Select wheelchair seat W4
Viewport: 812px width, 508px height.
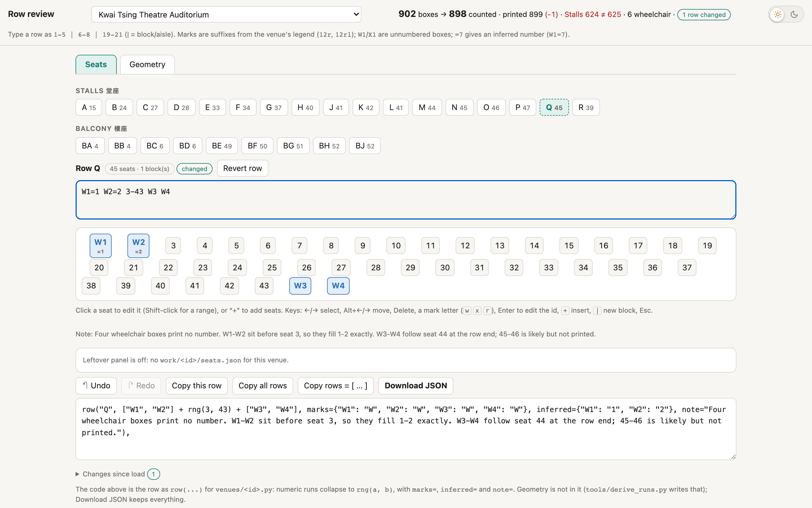pos(338,286)
